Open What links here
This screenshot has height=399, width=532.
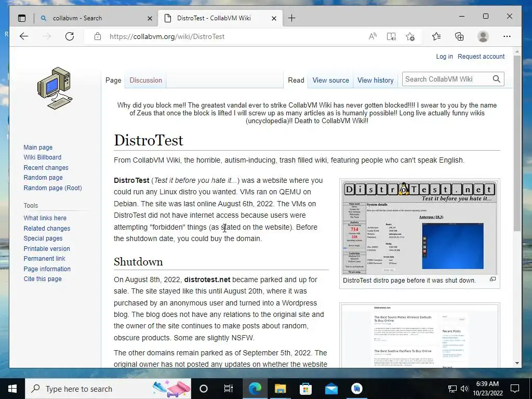click(x=45, y=218)
